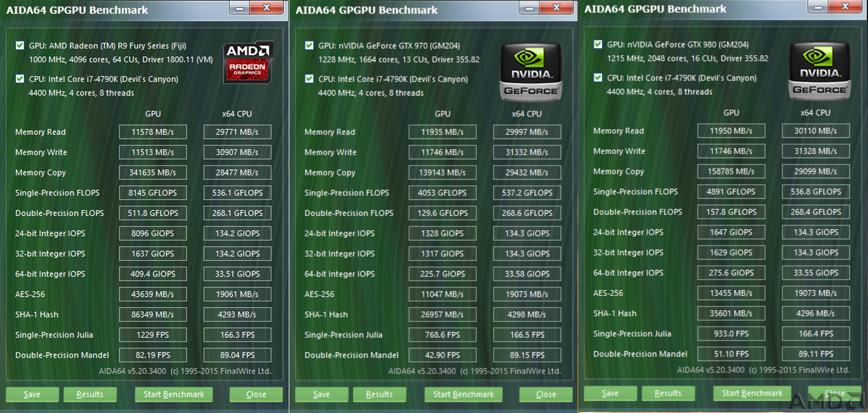Viewport: 868px width, 413px height.
Task: Click the 537.2 GFLOPS CPU value
Action: click(x=527, y=193)
